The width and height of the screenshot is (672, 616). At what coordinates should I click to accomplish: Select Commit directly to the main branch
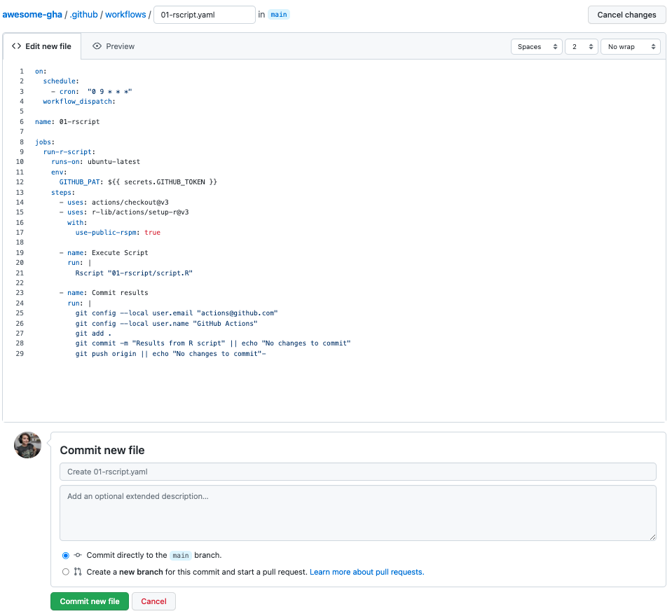coord(66,555)
